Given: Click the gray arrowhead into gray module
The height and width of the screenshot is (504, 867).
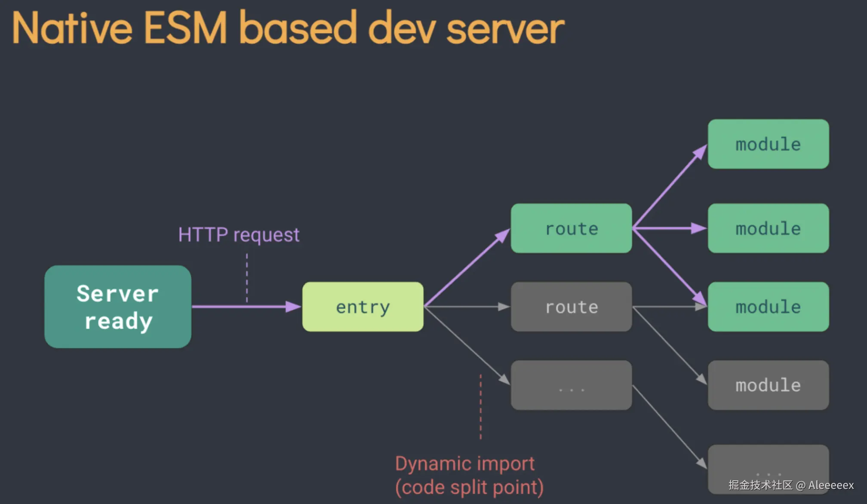Looking at the screenshot, I should [701, 379].
